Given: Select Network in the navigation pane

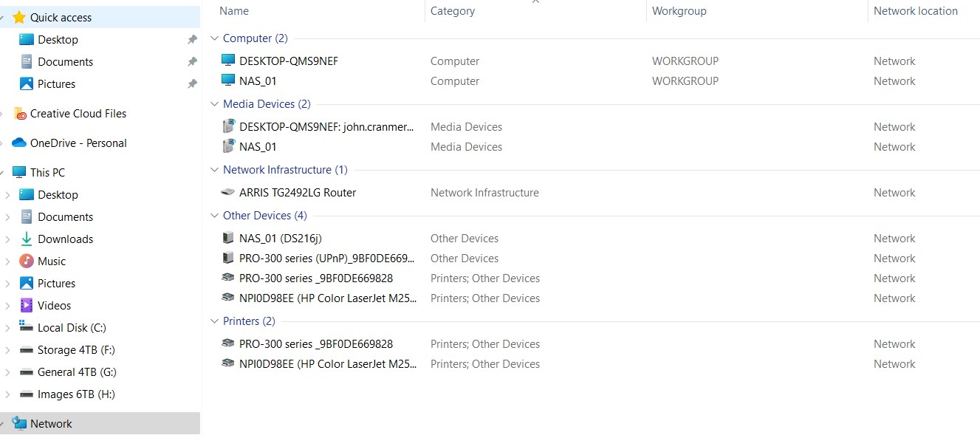Looking at the screenshot, I should click(x=51, y=424).
